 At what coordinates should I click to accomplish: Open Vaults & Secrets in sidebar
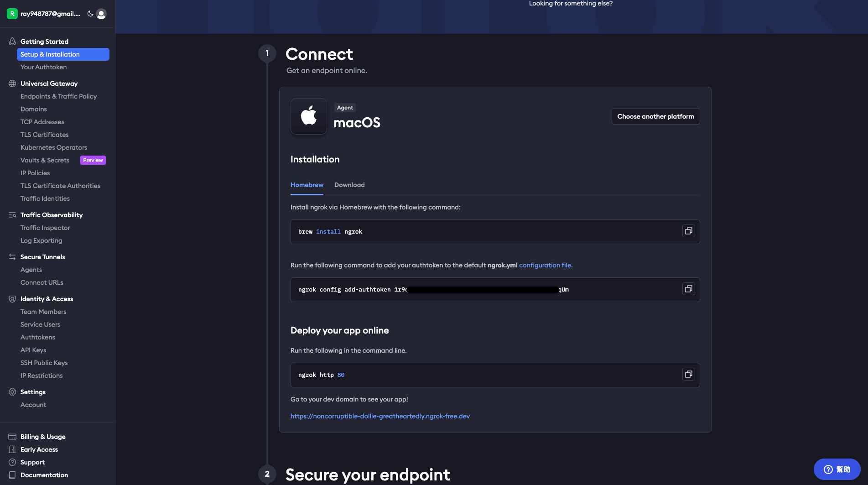click(x=45, y=160)
